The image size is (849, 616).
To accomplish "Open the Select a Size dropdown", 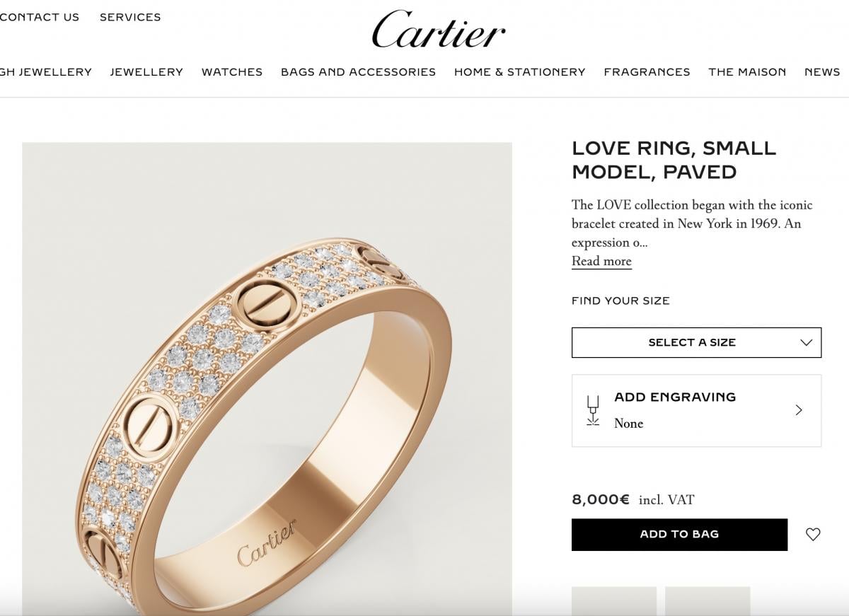I will click(696, 342).
